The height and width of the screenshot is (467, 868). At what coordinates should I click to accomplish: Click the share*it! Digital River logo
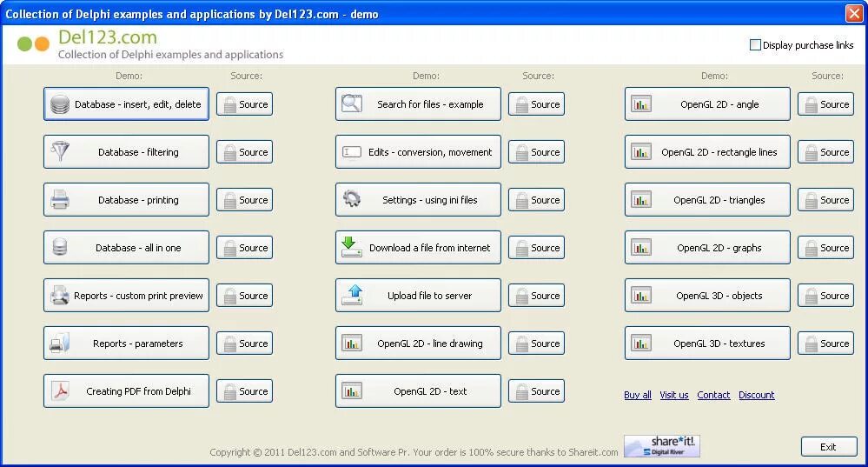pyautogui.click(x=662, y=446)
